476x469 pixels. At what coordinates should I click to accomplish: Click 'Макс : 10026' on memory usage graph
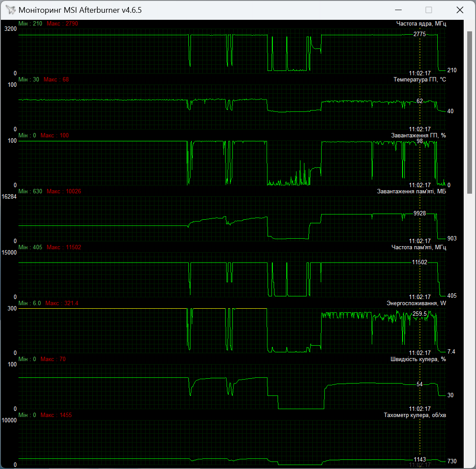point(64,192)
